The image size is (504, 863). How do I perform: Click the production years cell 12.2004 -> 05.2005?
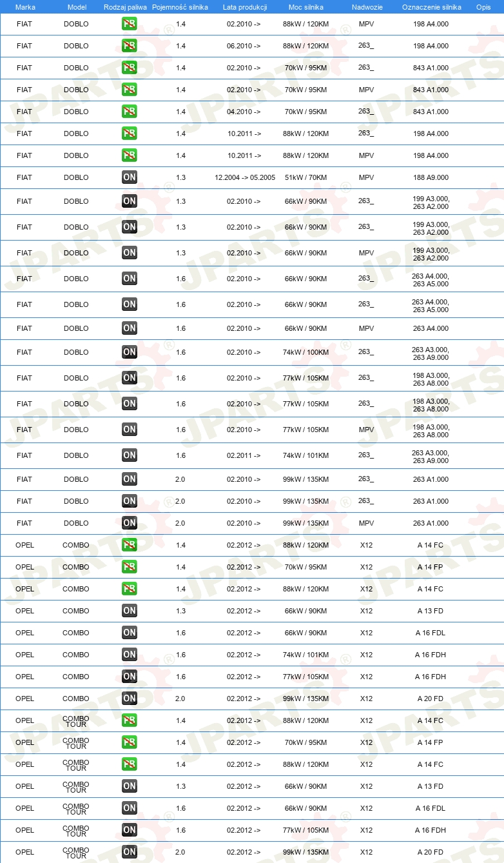(245, 177)
